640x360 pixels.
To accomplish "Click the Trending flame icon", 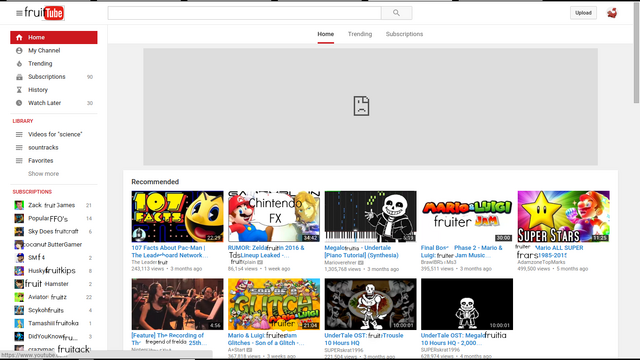I will pos(19,64).
